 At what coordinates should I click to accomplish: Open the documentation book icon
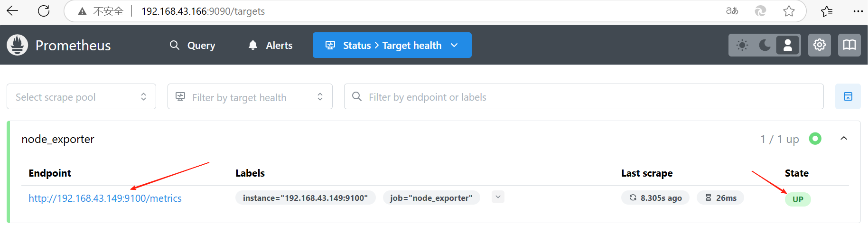849,45
